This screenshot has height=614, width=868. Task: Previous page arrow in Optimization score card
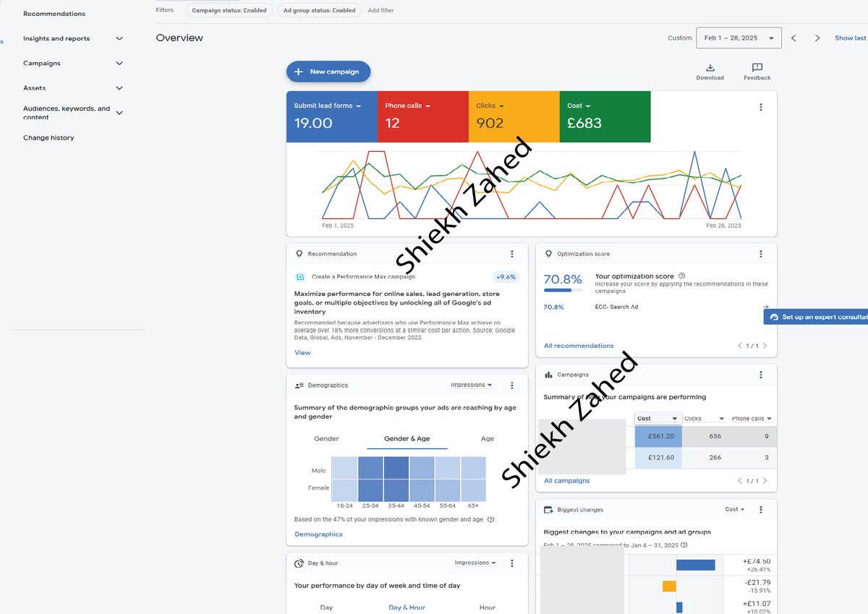tap(740, 346)
